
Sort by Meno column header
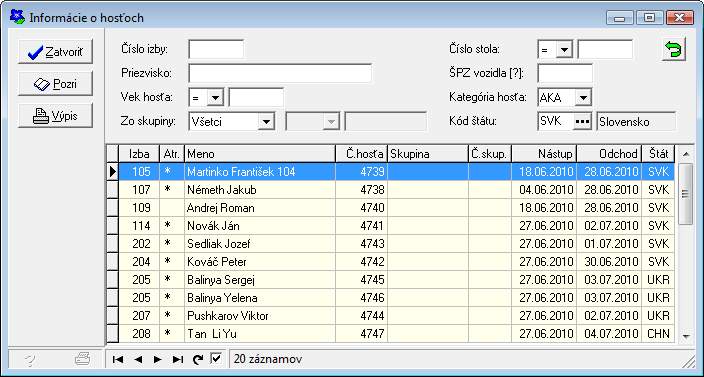click(x=260, y=154)
